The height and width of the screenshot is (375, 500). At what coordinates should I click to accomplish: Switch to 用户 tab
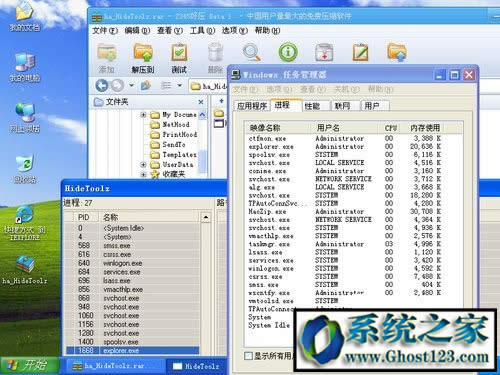[375, 106]
